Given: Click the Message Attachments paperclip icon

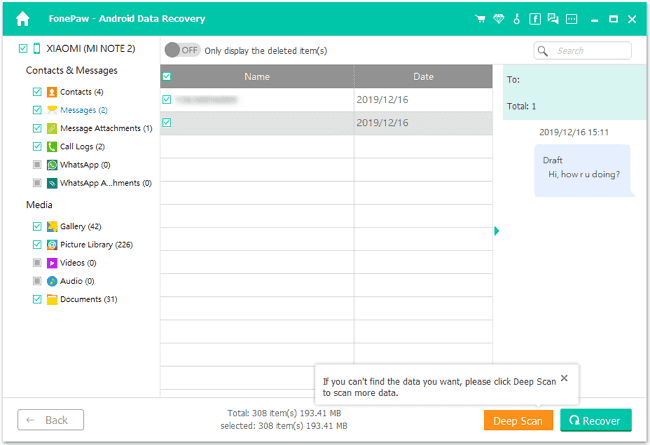Looking at the screenshot, I should [52, 128].
